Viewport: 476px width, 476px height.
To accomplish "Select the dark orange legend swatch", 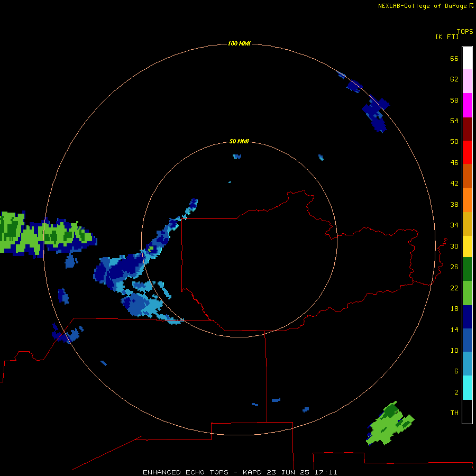I will point(467,176).
